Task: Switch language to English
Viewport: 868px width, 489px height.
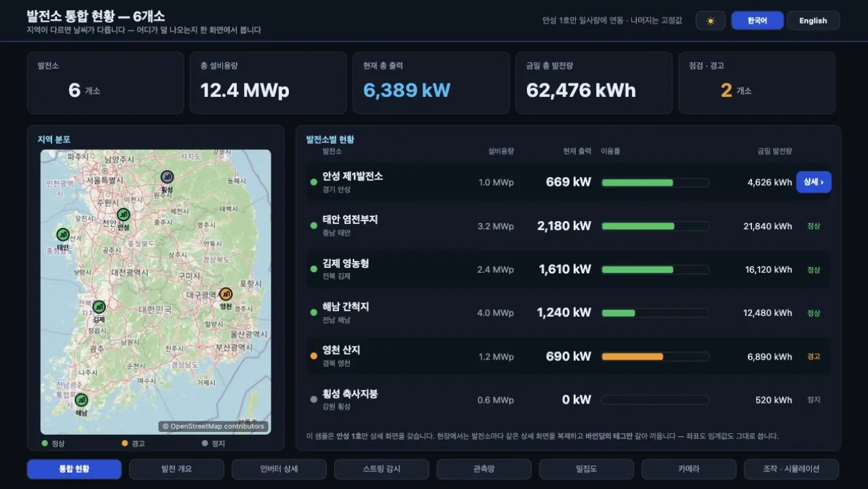Action: pos(813,20)
